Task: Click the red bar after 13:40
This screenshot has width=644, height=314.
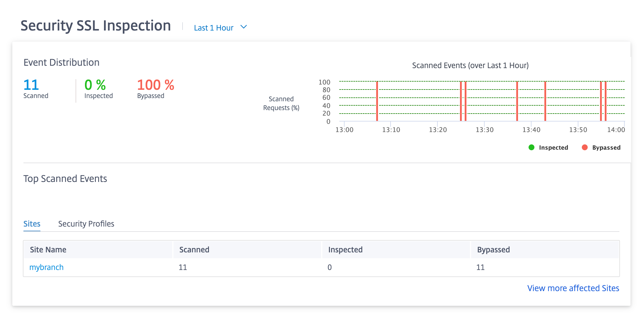Action: click(545, 101)
